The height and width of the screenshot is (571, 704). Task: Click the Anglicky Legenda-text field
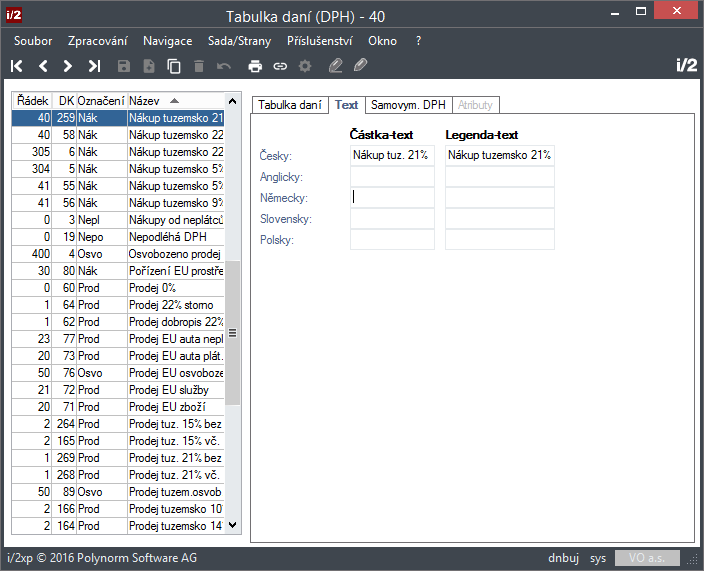[500, 176]
